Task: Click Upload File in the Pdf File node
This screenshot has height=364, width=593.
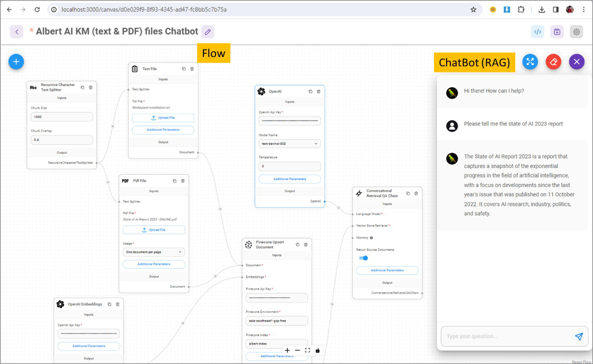Action: (154, 230)
